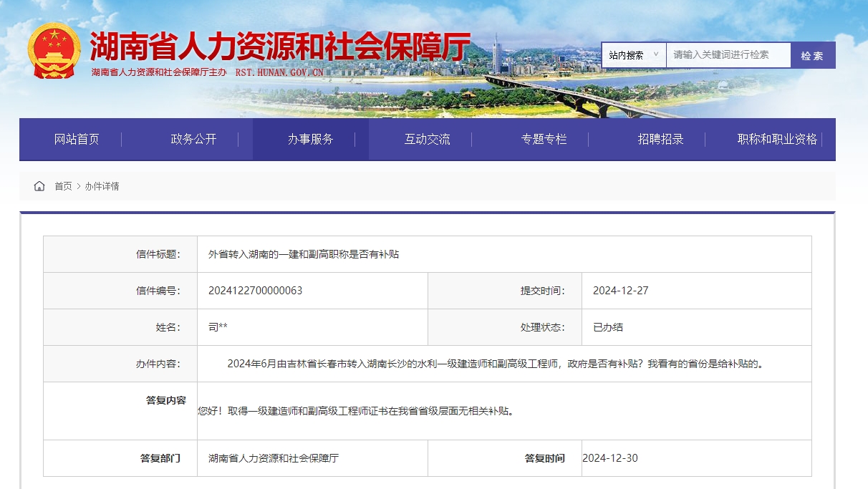Open the 站内搜索 search scope dropdown
This screenshot has height=489, width=868.
click(633, 55)
